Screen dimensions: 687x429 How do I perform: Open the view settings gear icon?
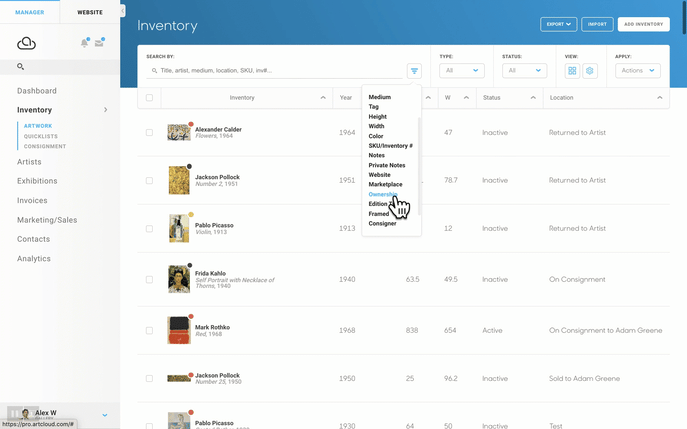(590, 71)
